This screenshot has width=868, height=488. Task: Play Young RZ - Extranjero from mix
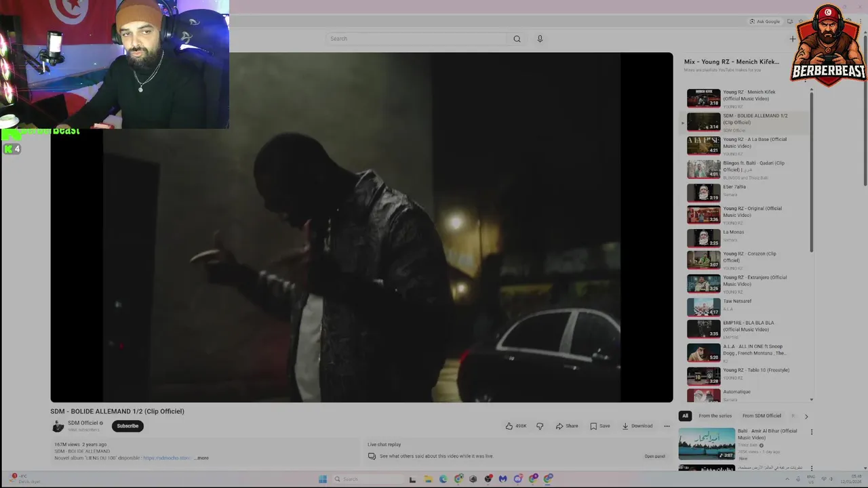pyautogui.click(x=746, y=283)
